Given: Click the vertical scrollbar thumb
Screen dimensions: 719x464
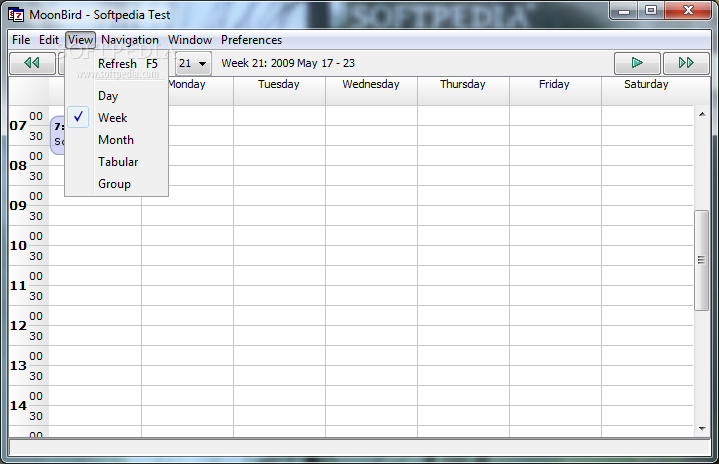Looking at the screenshot, I should pos(701,260).
